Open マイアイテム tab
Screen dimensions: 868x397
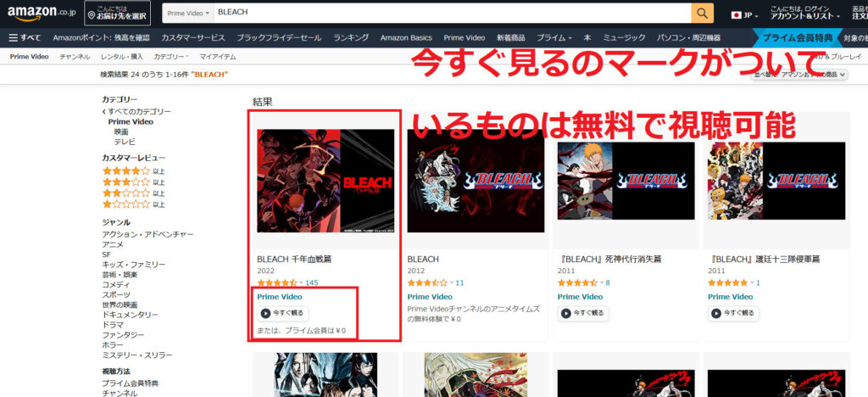click(218, 57)
